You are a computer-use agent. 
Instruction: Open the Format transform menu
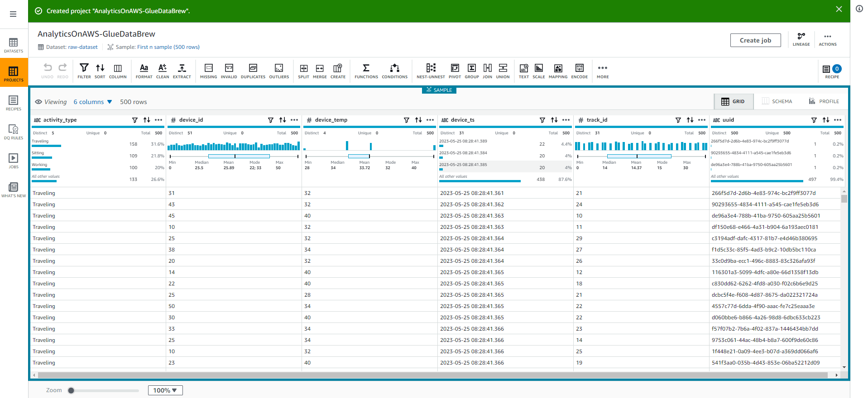click(x=144, y=71)
